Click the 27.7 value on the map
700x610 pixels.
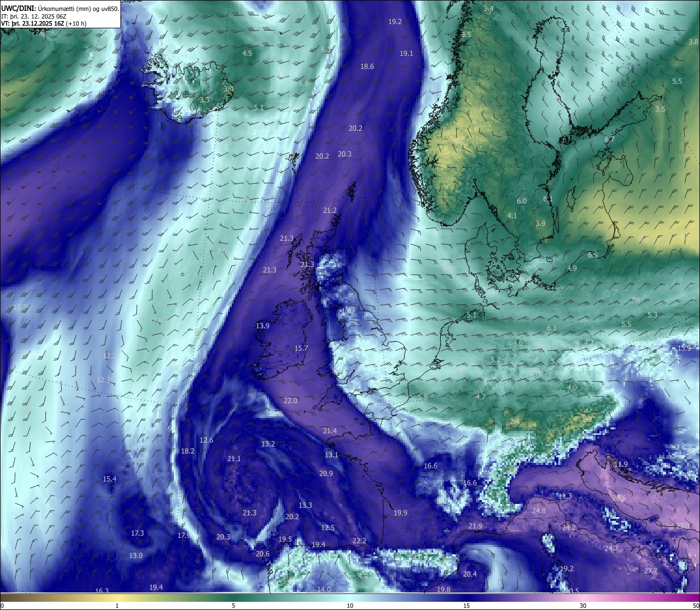651,571
